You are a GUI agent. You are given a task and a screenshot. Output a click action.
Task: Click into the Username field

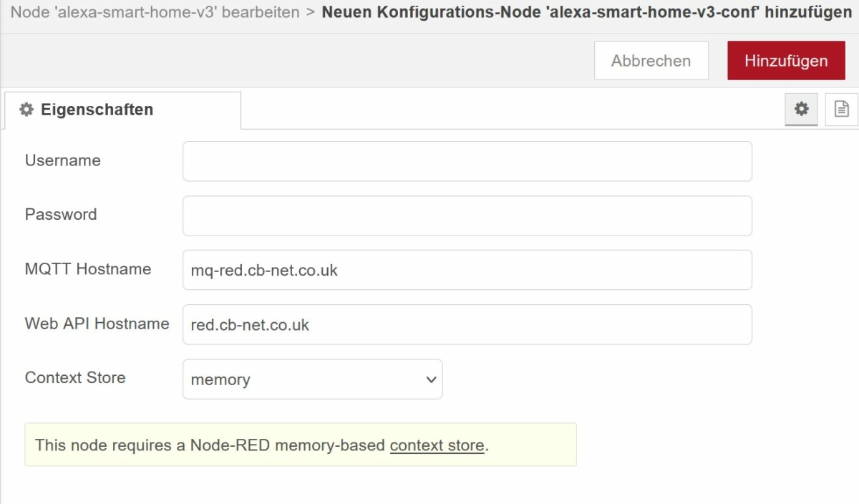pos(465,161)
